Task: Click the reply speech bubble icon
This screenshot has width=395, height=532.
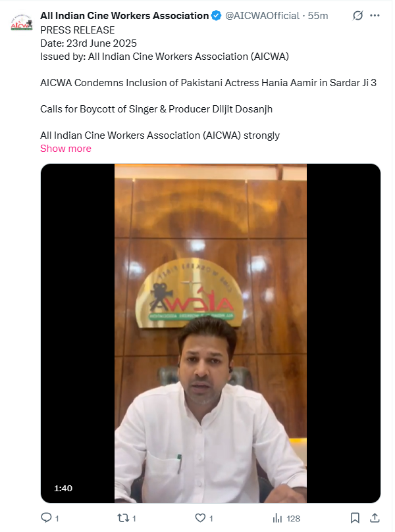Action: point(46,518)
